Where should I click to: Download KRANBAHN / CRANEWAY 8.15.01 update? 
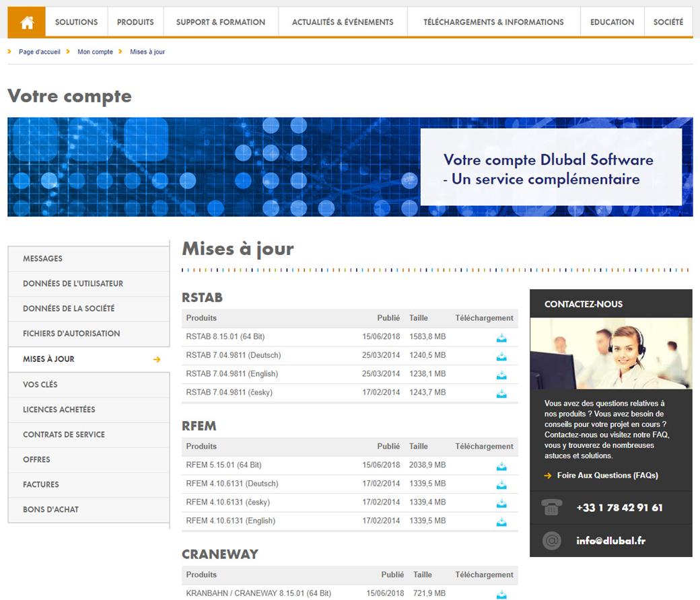[x=501, y=594]
